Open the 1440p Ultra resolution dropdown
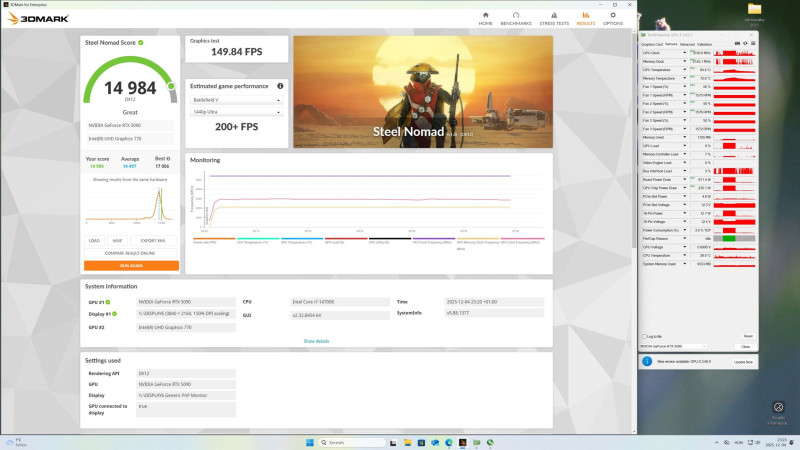Image resolution: width=800 pixels, height=450 pixels. tap(236, 112)
